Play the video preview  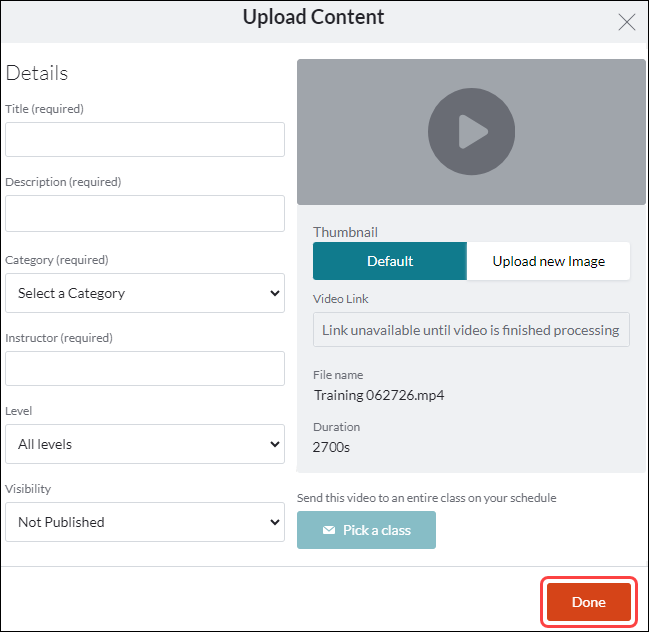click(x=471, y=132)
